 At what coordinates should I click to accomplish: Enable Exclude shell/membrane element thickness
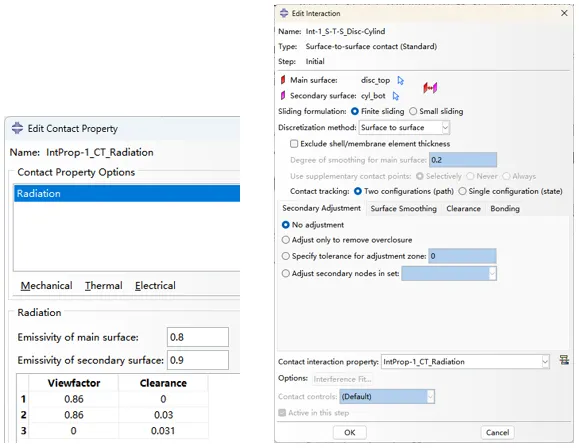point(294,144)
